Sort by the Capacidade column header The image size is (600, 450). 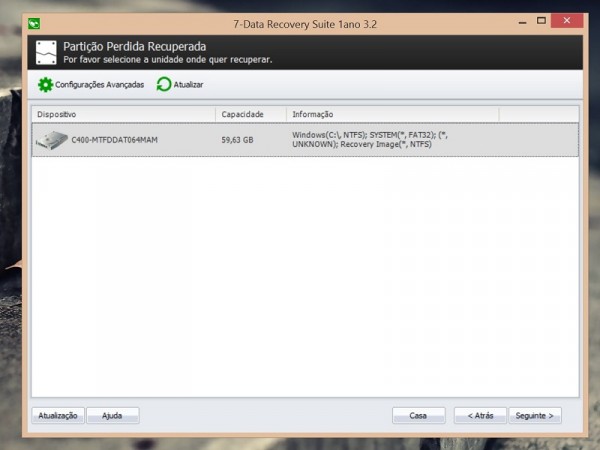coord(251,114)
